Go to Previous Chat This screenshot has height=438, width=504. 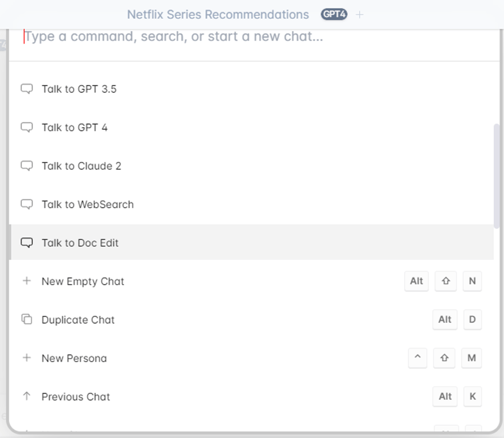coord(76,396)
